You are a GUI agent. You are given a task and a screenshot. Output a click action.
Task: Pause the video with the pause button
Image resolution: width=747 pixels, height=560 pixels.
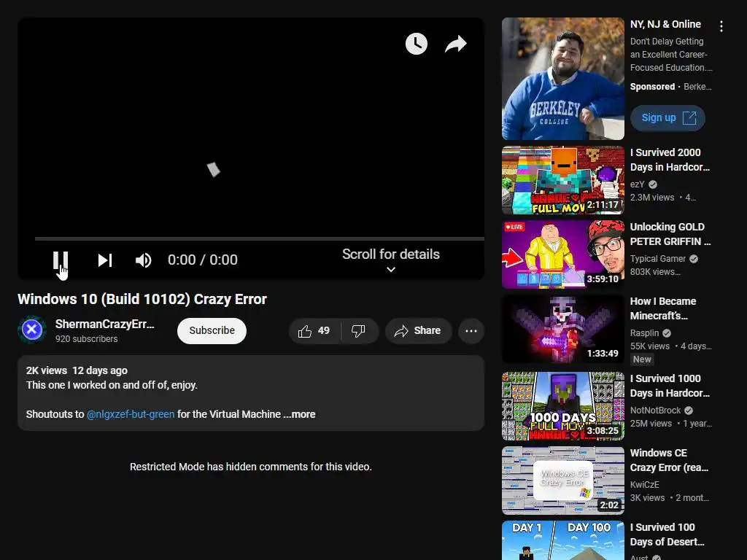[61, 260]
